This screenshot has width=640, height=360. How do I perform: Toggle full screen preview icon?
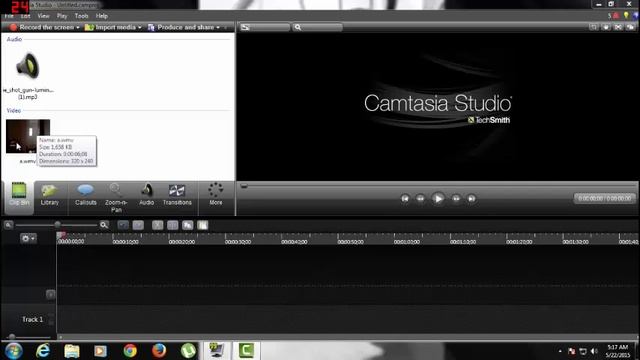pyautogui.click(x=618, y=27)
